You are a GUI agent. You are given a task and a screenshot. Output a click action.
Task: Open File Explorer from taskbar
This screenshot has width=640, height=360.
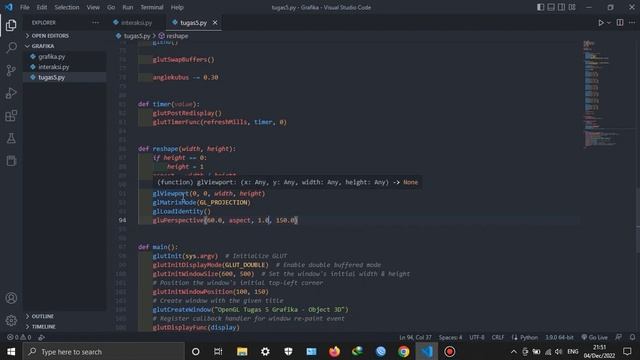242,352
